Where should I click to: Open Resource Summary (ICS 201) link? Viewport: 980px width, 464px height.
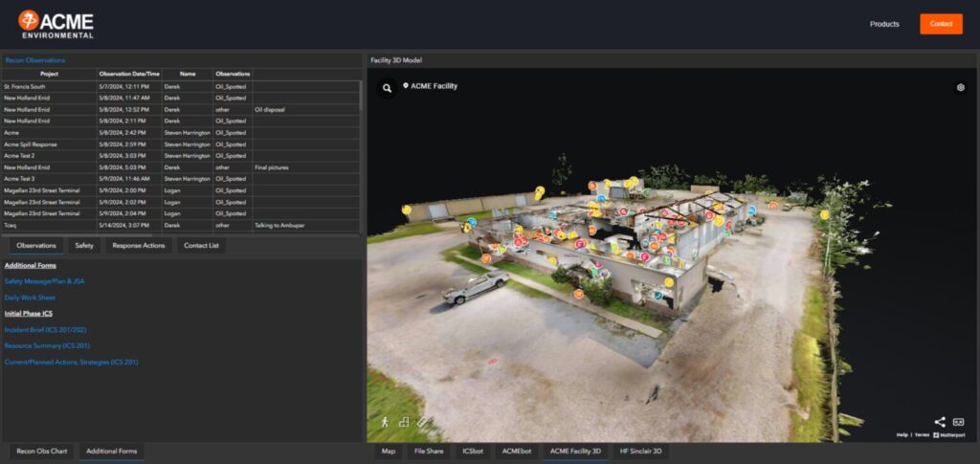coord(48,345)
